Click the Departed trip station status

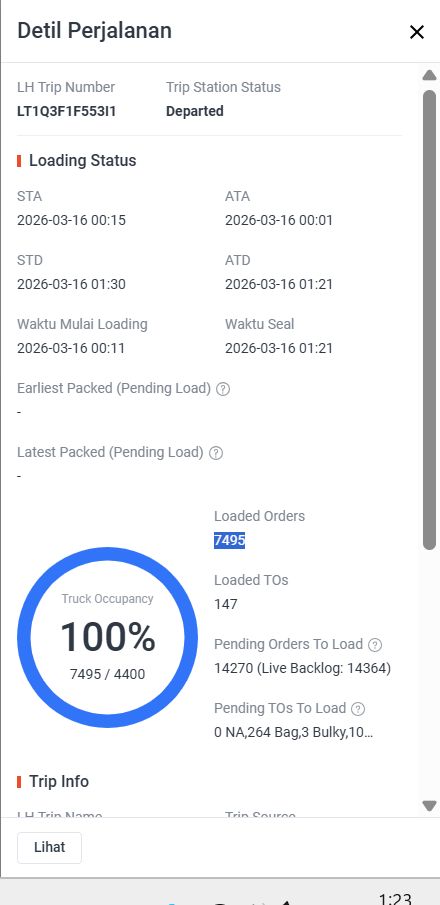(x=195, y=111)
